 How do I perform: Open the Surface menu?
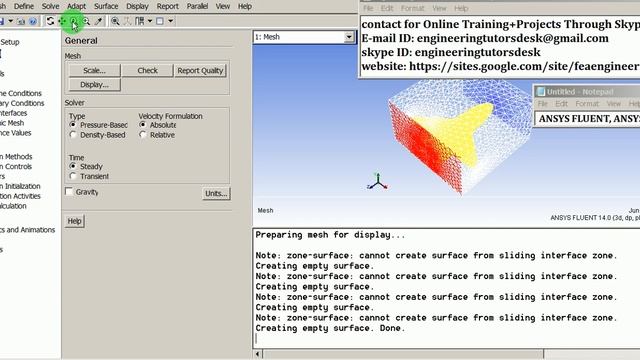[106, 7]
